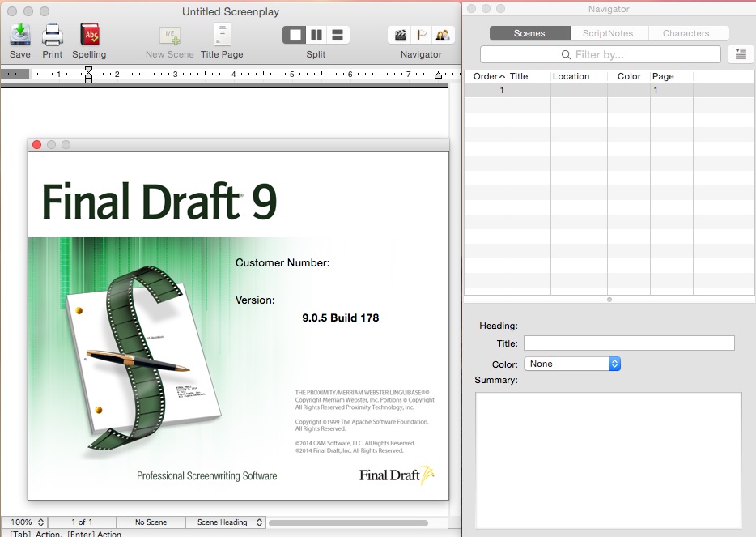Select scene row 1 in the Navigator
Screen dimensions: 756x537
tap(609, 90)
